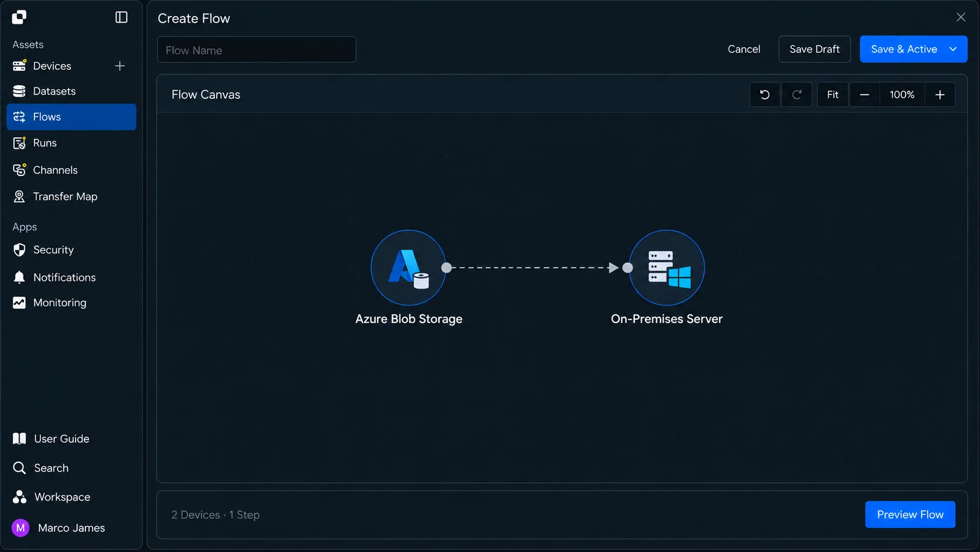Viewport: 980px width, 552px height.
Task: Click On-Premises Server label
Action: coord(666,319)
